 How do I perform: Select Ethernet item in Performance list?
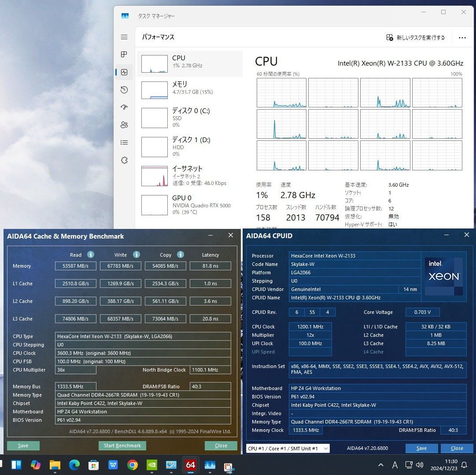(190, 176)
